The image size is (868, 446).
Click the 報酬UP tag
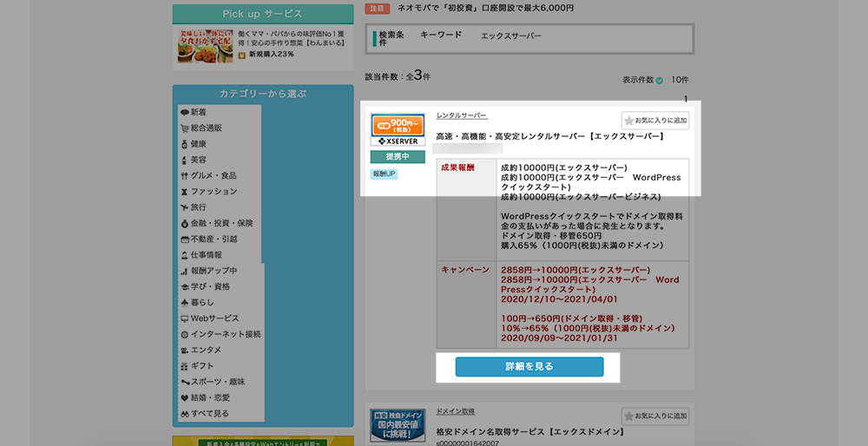[385, 174]
